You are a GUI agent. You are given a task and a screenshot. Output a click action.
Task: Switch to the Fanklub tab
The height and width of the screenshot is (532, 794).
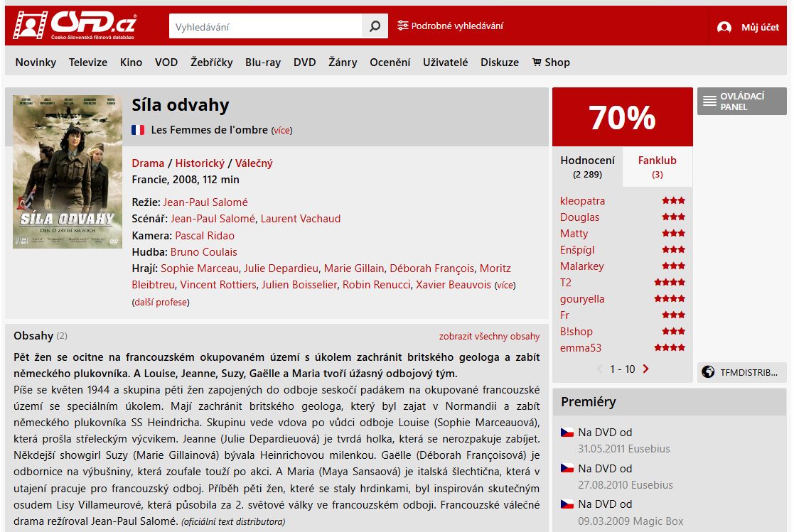click(657, 166)
